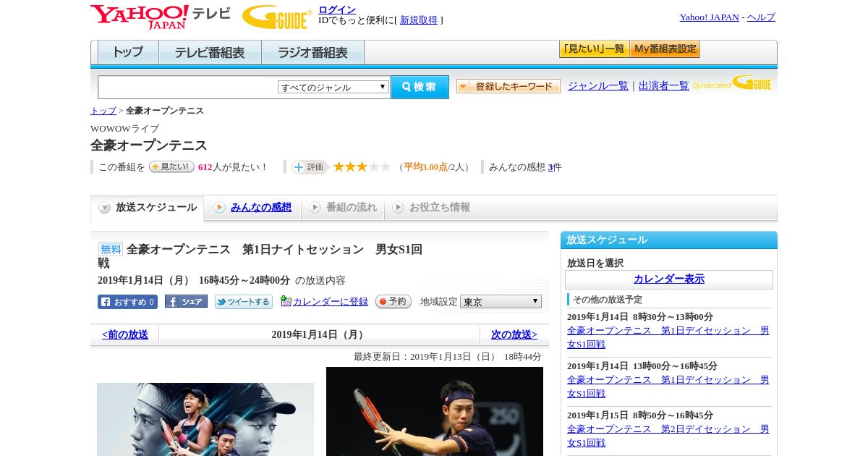Image resolution: width=868 pixels, height=456 pixels.
Task: Click the カレンダー表示 link
Action: [669, 279]
